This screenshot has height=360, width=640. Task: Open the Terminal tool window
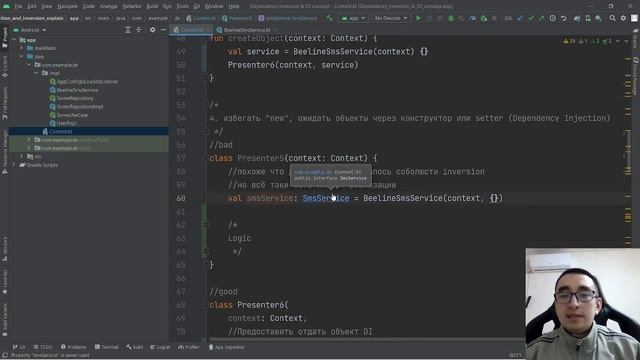(107, 347)
